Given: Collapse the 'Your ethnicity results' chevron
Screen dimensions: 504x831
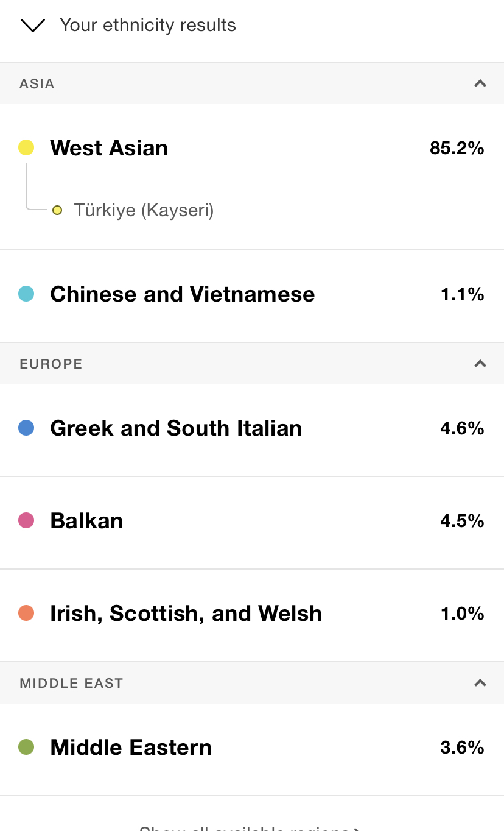Looking at the screenshot, I should [33, 26].
